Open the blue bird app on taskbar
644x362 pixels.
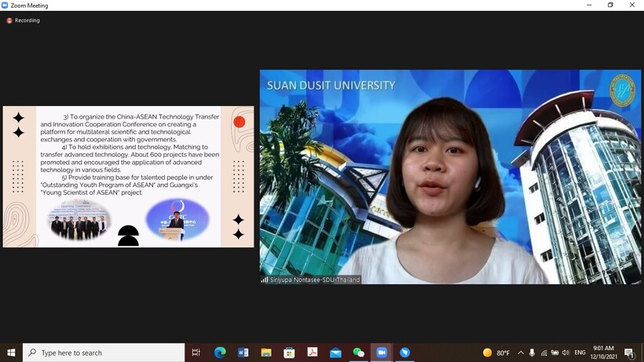click(405, 353)
